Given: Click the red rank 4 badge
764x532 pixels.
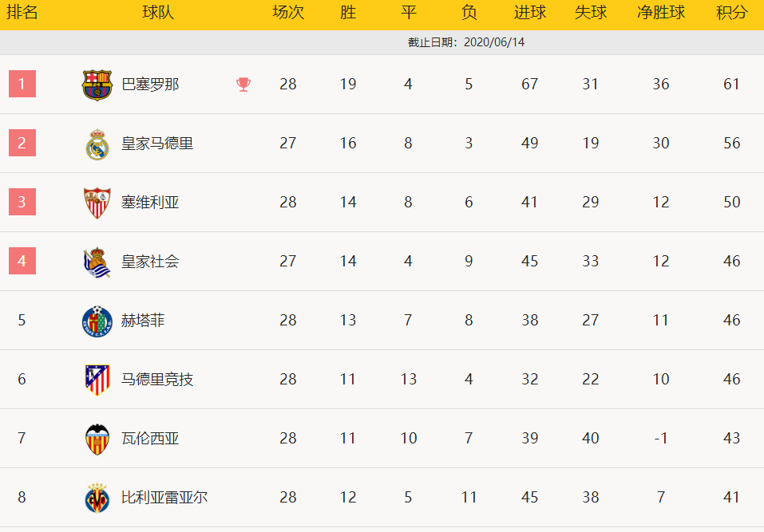Looking at the screenshot, I should (x=22, y=261).
